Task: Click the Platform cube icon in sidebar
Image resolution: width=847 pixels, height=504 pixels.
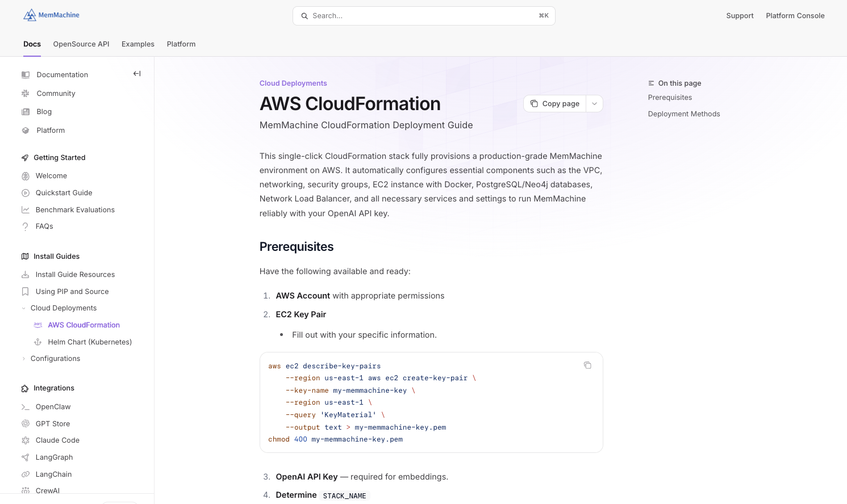Action: (26, 131)
